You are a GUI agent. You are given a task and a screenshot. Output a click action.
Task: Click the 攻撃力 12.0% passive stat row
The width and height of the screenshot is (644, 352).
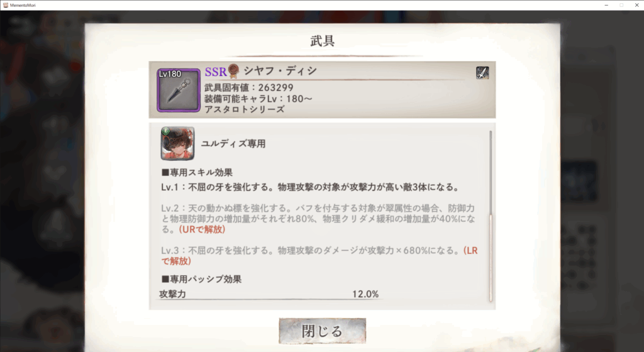(x=269, y=294)
